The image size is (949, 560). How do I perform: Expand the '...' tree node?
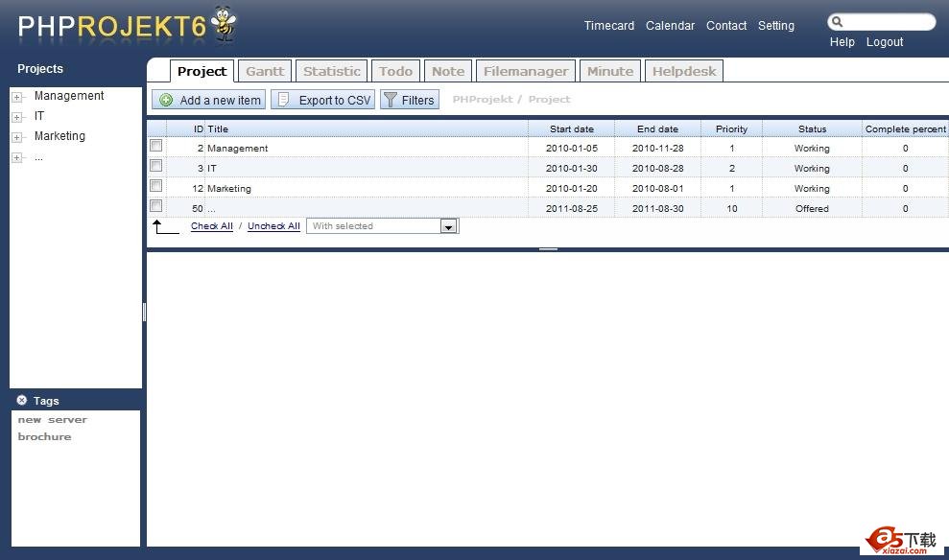(17, 158)
